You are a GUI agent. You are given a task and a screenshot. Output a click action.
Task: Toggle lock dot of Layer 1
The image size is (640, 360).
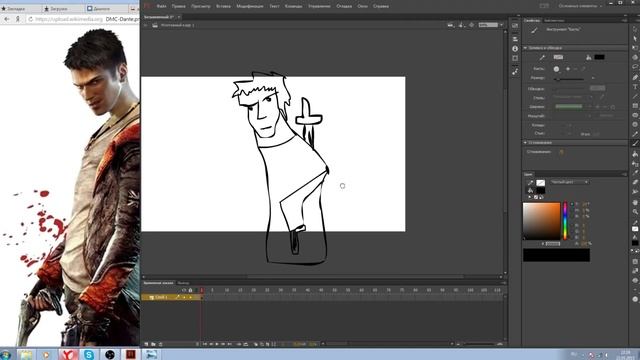[190, 298]
